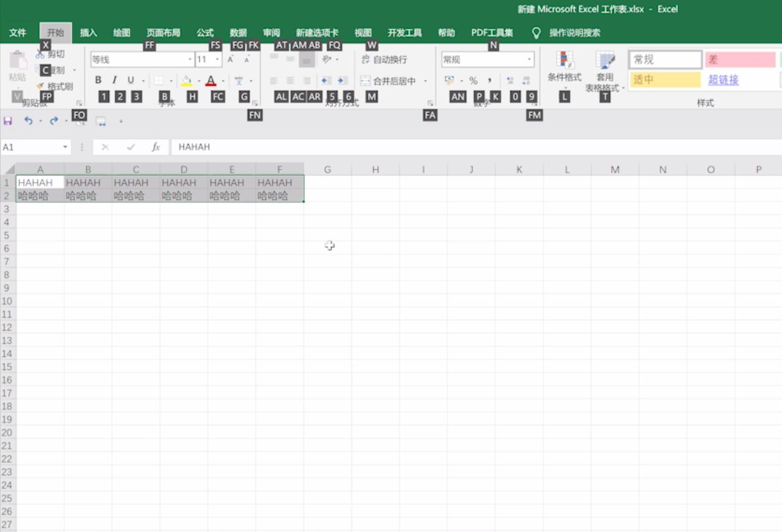Screen dimensions: 782x532
Task: Toggle Underline formatting
Action: [131, 80]
